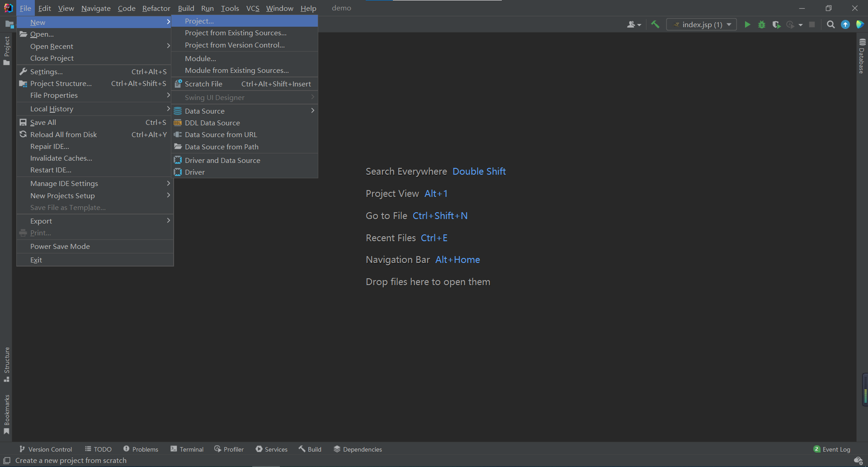This screenshot has width=868, height=467.
Task: Click the Build Project hammer icon
Action: [655, 24]
